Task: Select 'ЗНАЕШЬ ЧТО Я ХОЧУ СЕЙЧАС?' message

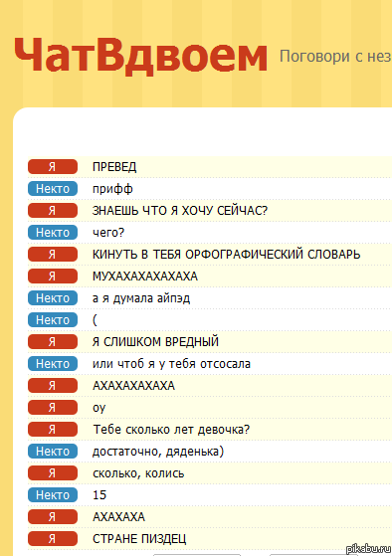Action: tap(180, 211)
